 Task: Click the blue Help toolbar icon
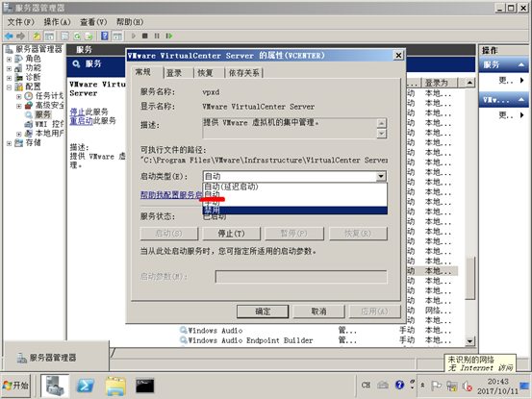[105, 36]
